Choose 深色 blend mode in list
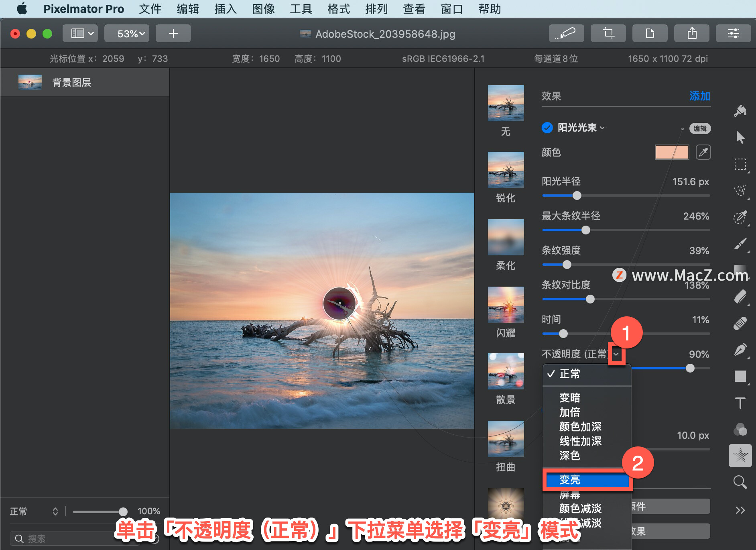The width and height of the screenshot is (756, 550). tap(587, 455)
